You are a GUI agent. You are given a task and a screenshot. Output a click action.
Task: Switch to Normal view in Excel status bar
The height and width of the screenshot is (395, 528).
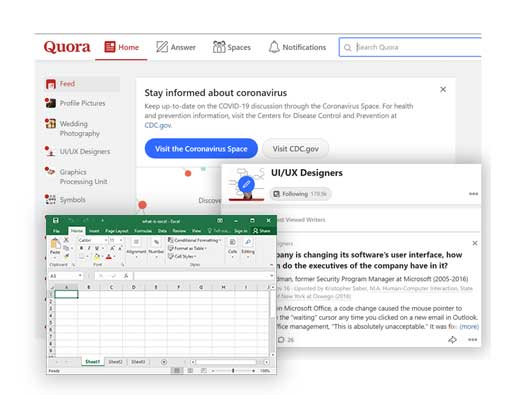[x=176, y=370]
